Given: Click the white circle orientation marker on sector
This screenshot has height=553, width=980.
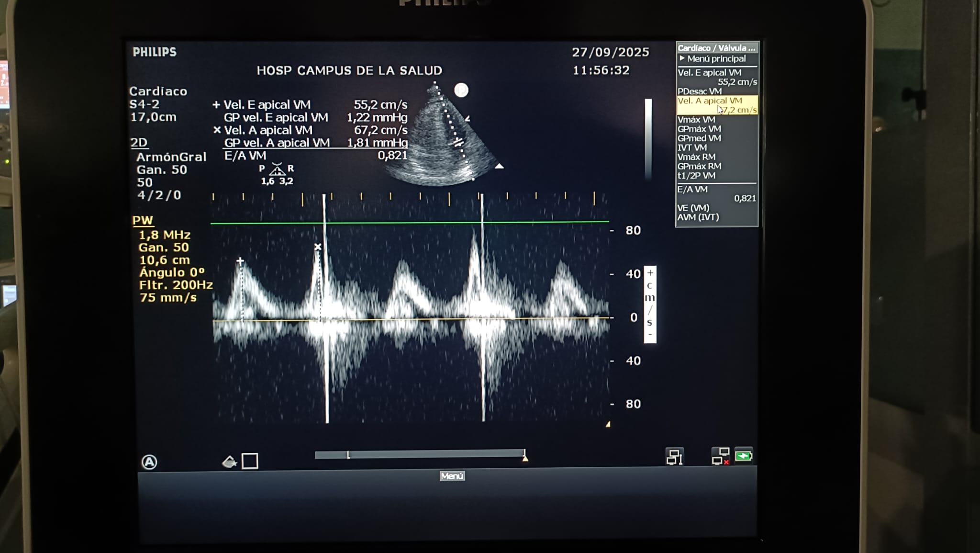Looking at the screenshot, I should click(x=461, y=90).
